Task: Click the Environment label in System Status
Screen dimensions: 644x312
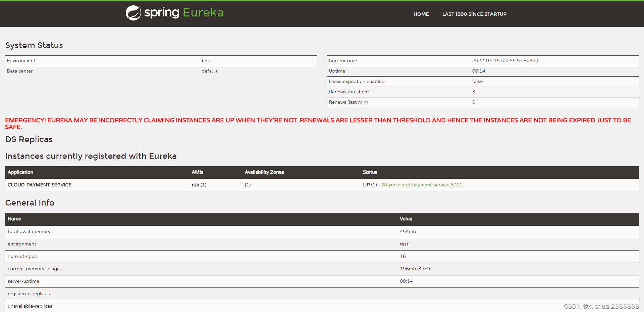Action: tap(21, 60)
